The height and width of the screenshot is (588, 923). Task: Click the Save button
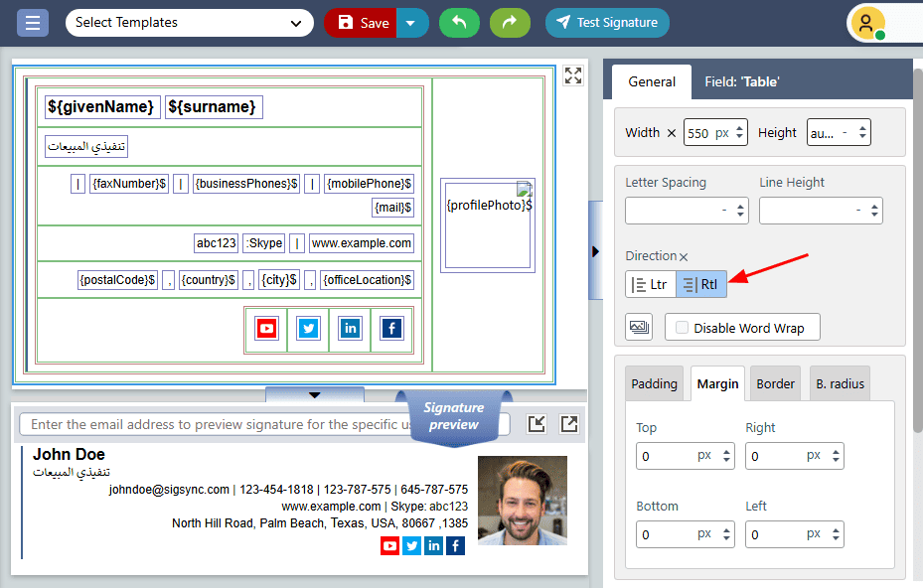pyautogui.click(x=362, y=22)
